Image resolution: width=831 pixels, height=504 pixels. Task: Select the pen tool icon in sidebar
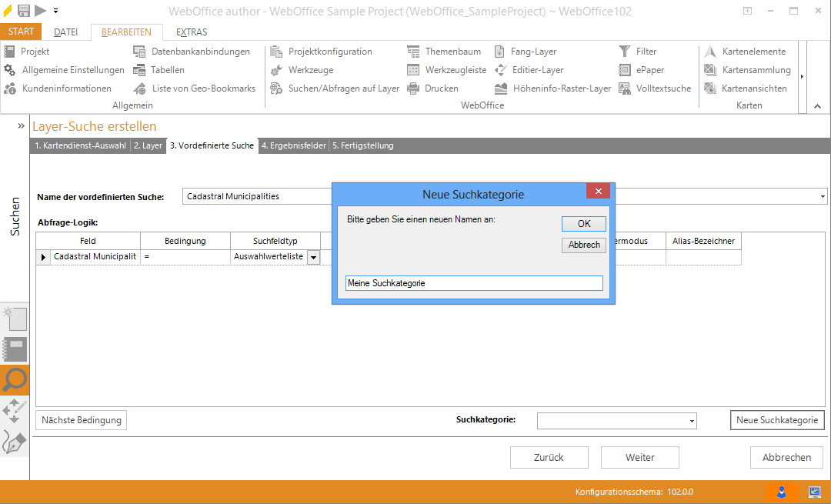click(15, 442)
